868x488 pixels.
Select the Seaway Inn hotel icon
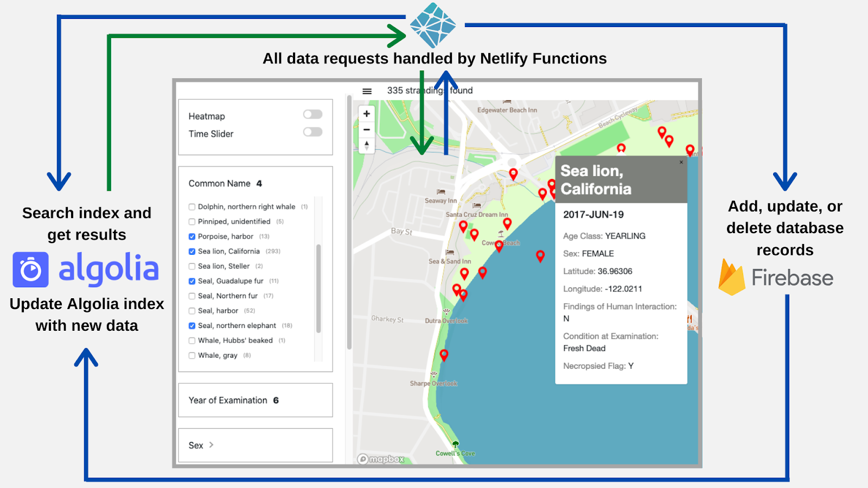click(441, 192)
